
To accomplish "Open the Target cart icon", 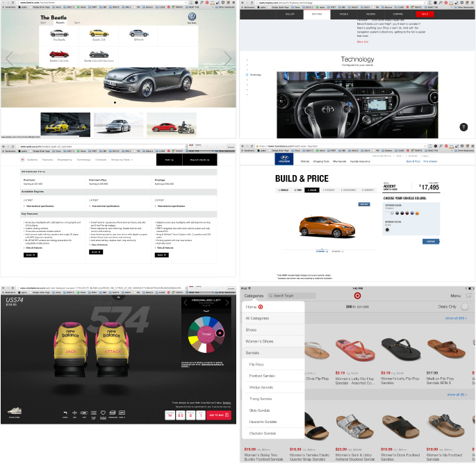I will point(469,295).
